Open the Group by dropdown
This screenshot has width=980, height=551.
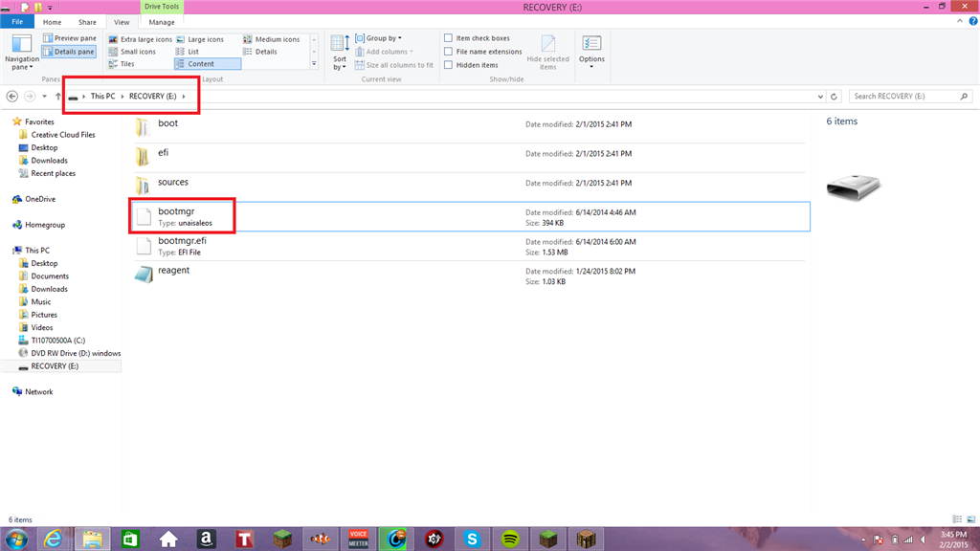(379, 38)
